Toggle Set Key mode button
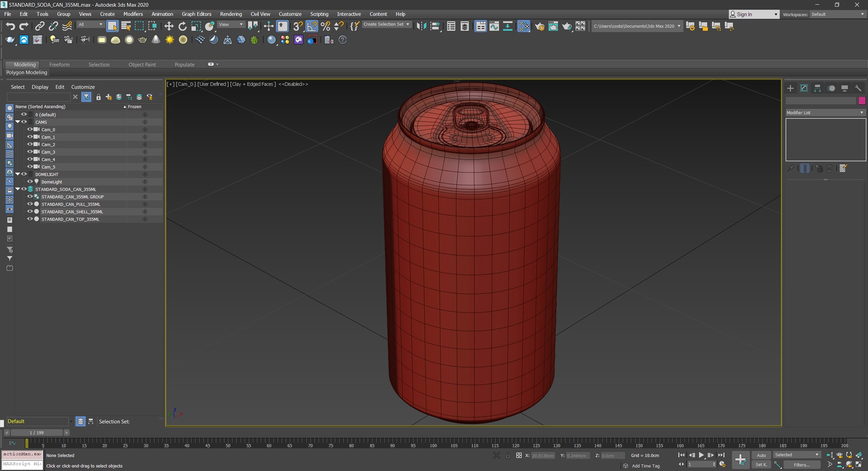868x471 pixels. coord(761,465)
